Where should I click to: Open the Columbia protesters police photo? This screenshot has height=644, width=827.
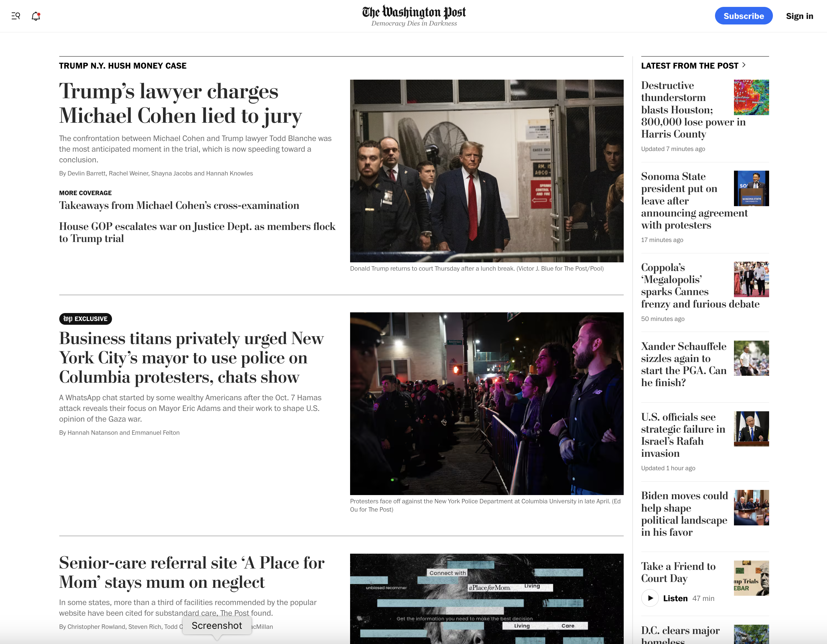(487, 403)
